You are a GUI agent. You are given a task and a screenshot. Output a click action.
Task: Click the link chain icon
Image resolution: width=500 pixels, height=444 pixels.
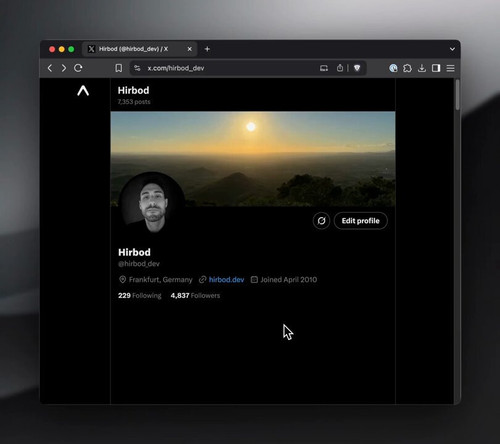[x=202, y=280]
